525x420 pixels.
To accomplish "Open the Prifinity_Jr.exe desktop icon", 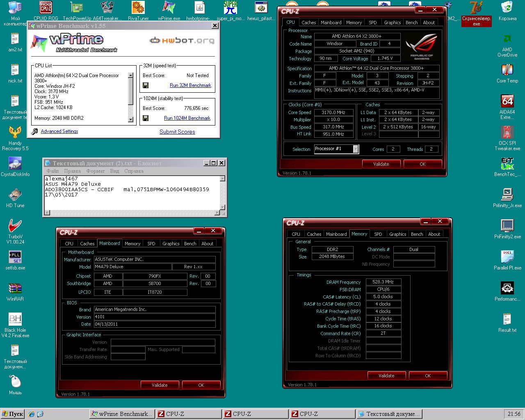I will tap(507, 198).
